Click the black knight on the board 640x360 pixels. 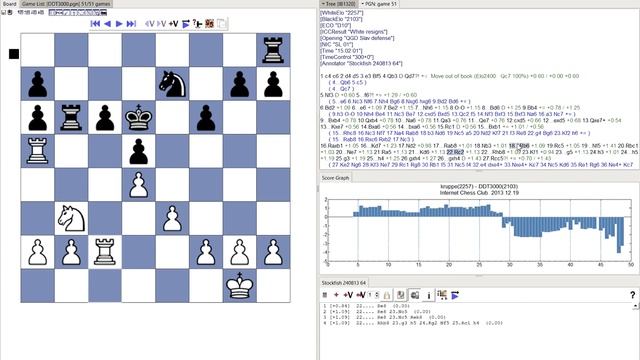point(172,84)
